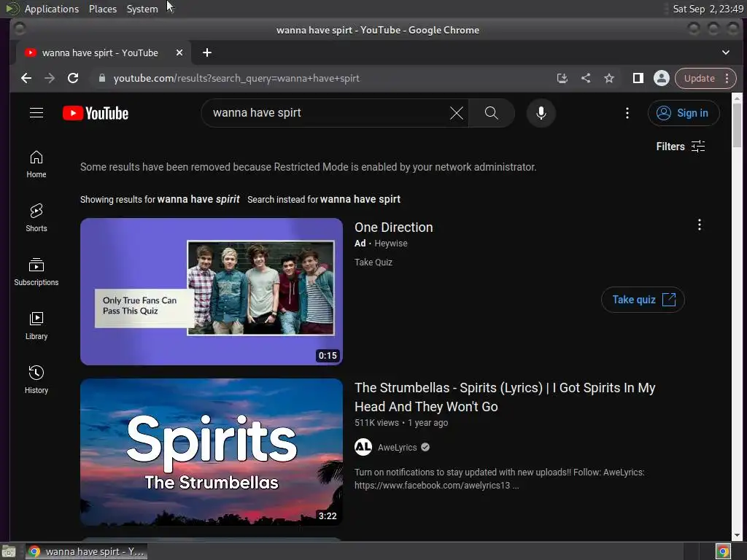Open the One Direction ad title
Image resolution: width=747 pixels, height=560 pixels.
tap(393, 227)
